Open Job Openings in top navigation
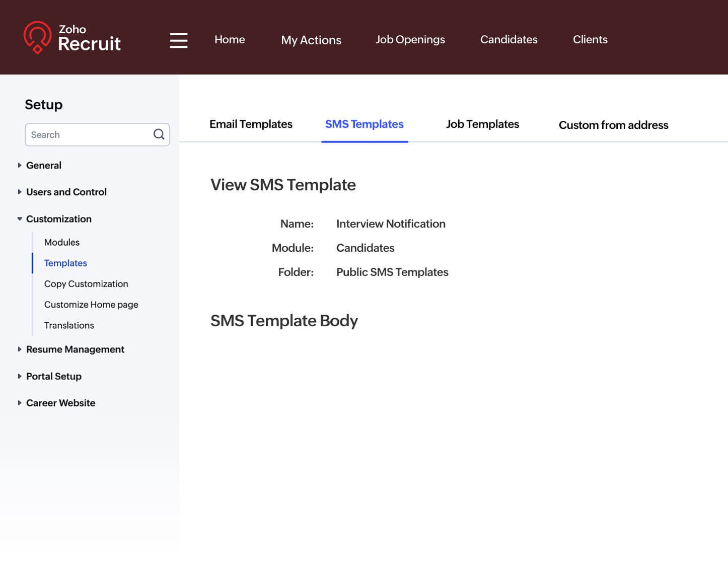Image resolution: width=728 pixels, height=574 pixels. [410, 39]
